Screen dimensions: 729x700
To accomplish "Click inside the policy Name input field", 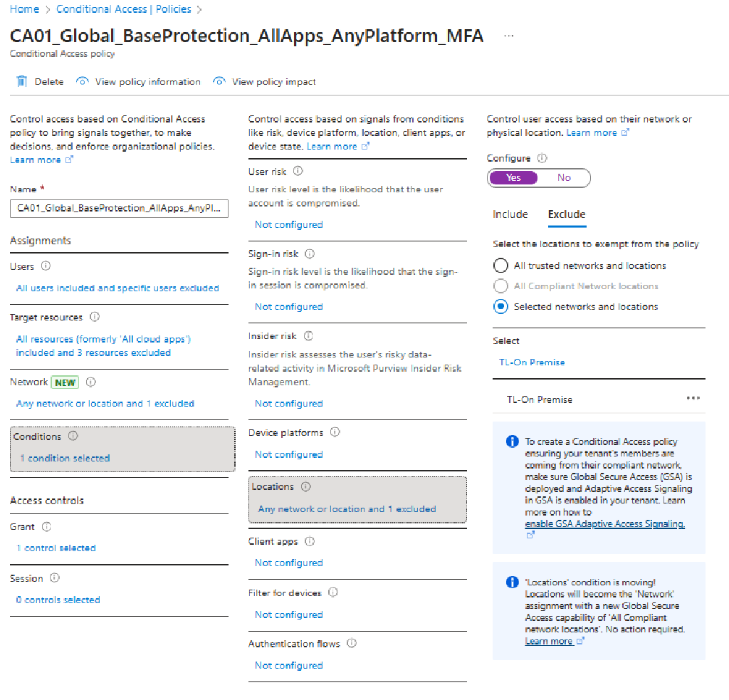I will (x=117, y=209).
